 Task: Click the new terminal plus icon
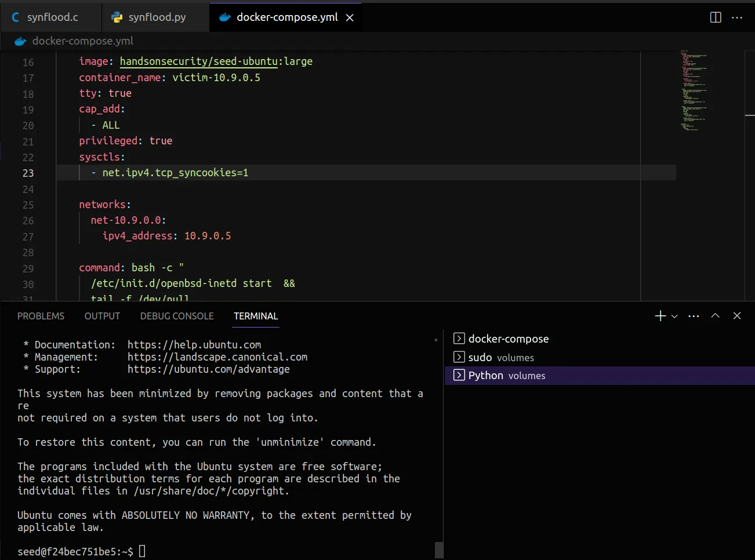pos(660,316)
